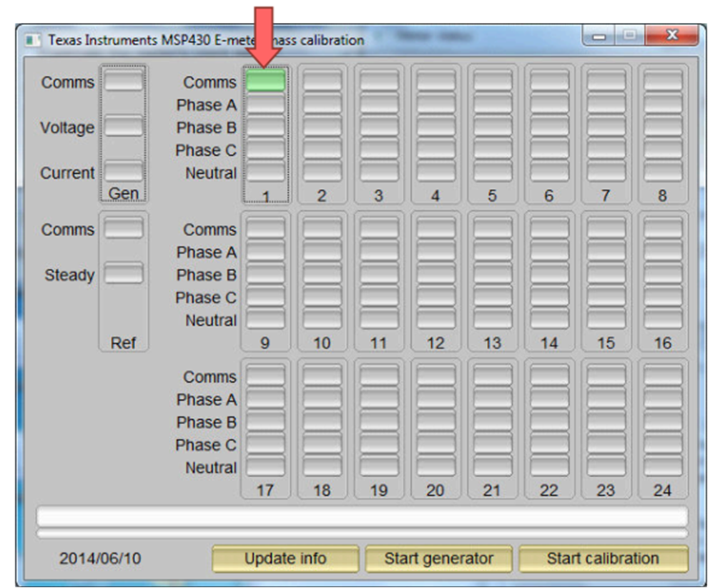The width and height of the screenshot is (715, 588).
Task: Toggle the Comms indicator of meter 16
Action: pyautogui.click(x=662, y=229)
